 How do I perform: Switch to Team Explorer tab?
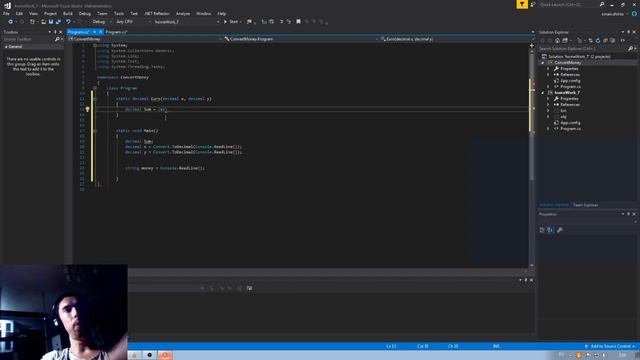585,205
